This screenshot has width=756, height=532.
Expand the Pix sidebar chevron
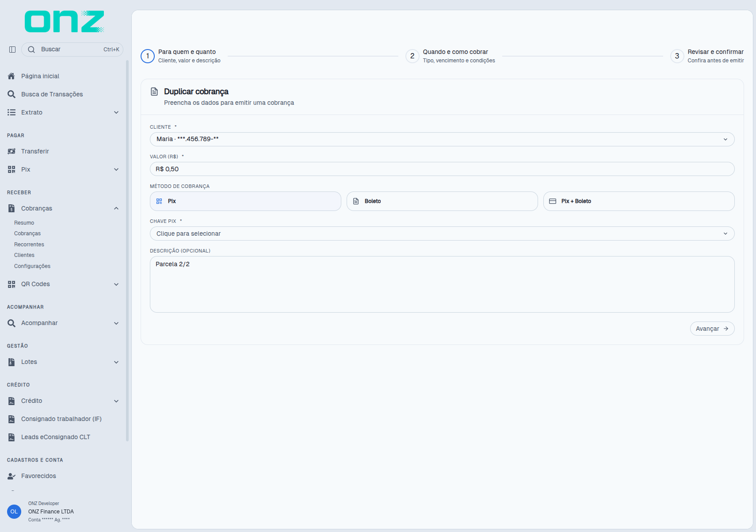click(116, 169)
